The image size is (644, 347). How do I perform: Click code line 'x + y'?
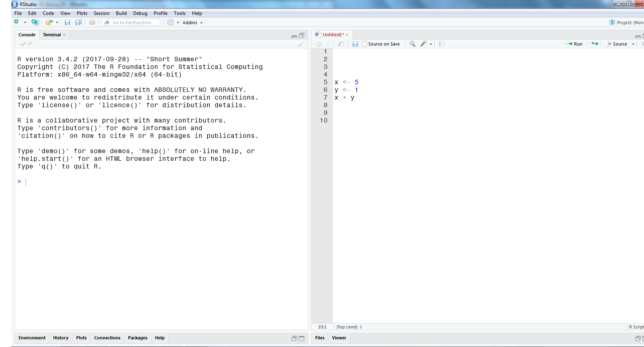(x=345, y=98)
